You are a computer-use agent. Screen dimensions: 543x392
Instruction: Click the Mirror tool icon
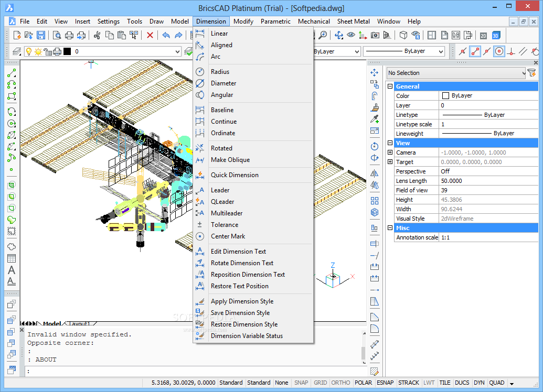tap(375, 173)
